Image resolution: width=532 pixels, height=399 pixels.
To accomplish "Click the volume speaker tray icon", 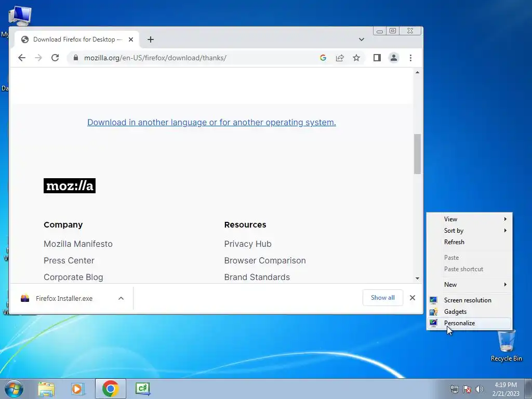I will click(x=480, y=389).
